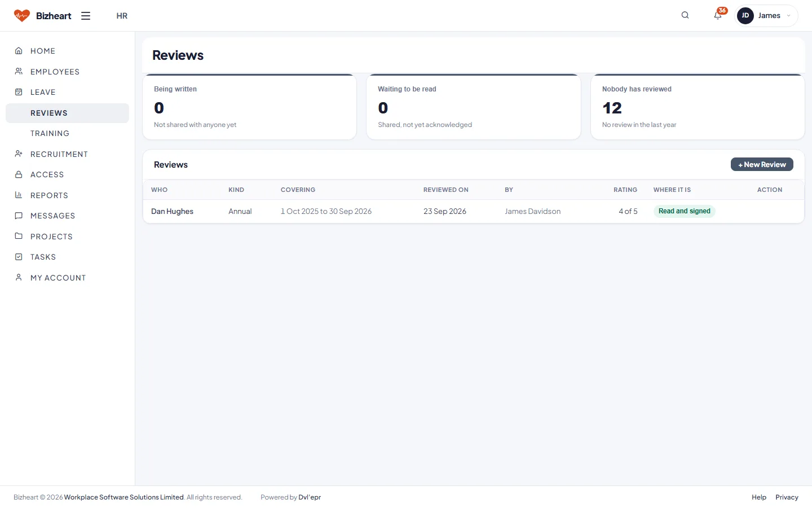Click the Waiting to be read card
This screenshot has width=812, height=508.
click(x=474, y=107)
